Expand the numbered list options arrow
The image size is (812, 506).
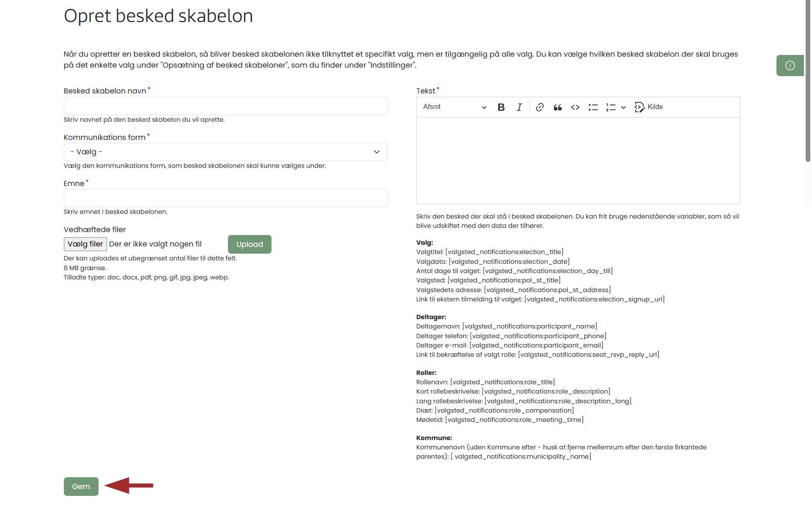coord(623,107)
